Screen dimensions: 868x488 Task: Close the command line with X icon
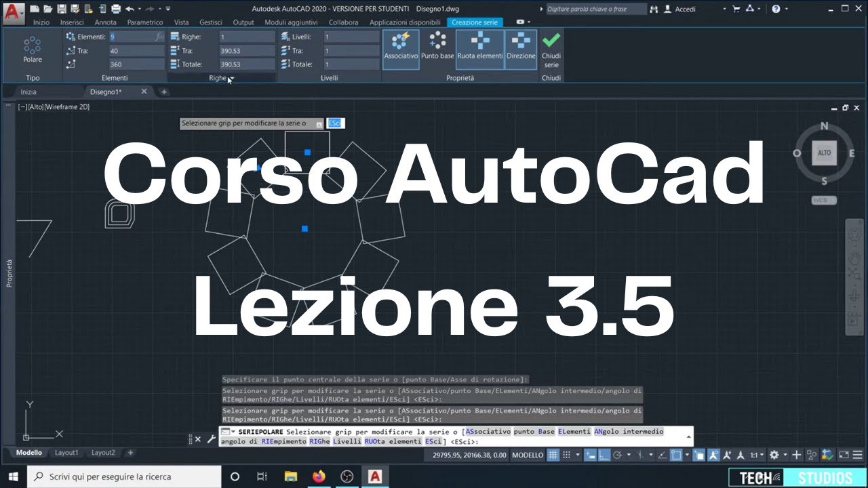click(x=197, y=439)
